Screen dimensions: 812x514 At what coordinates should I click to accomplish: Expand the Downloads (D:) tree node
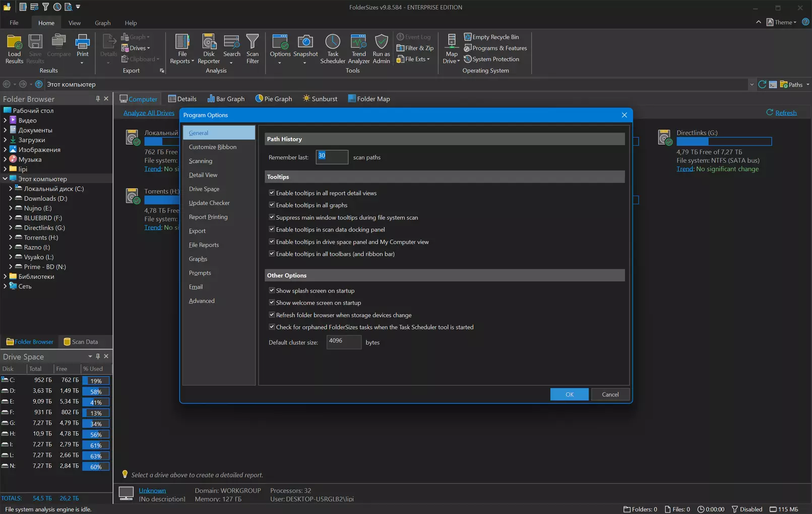coord(11,199)
